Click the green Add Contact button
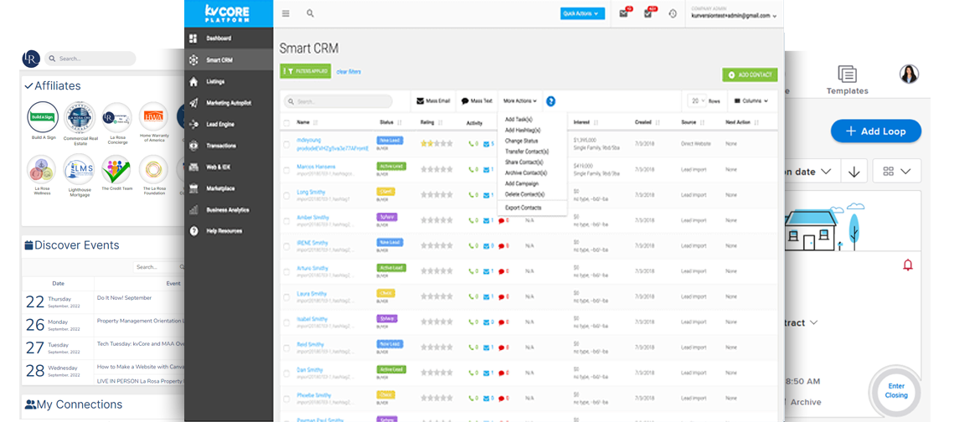 [750, 75]
